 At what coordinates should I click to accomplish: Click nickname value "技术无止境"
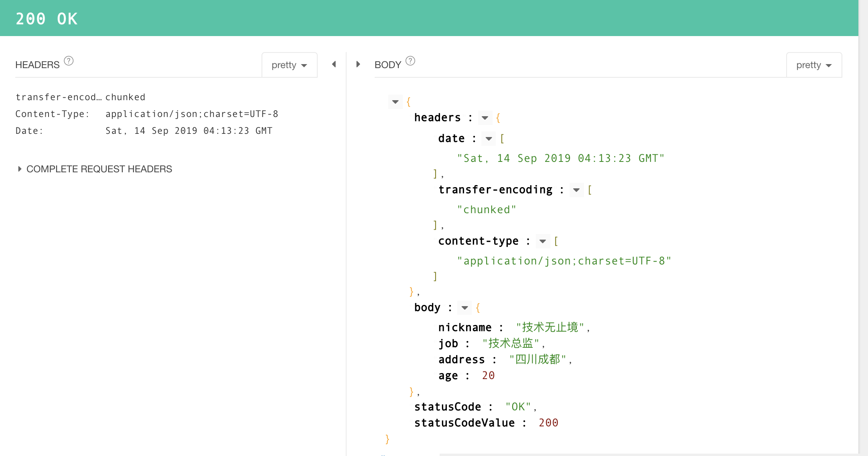tap(550, 327)
